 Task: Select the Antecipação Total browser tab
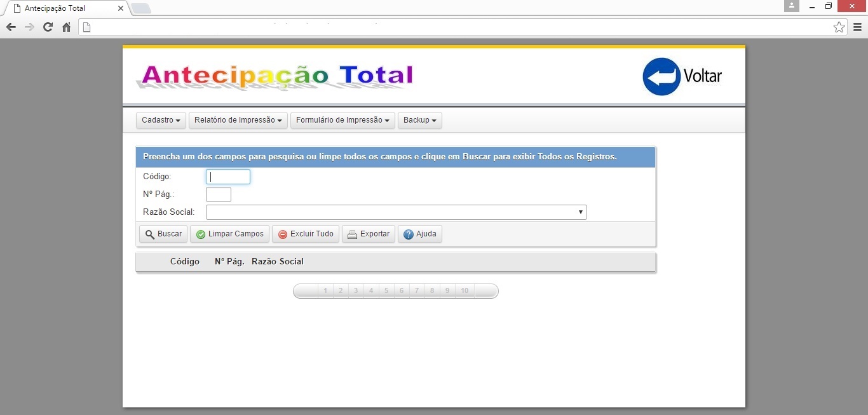click(x=64, y=8)
